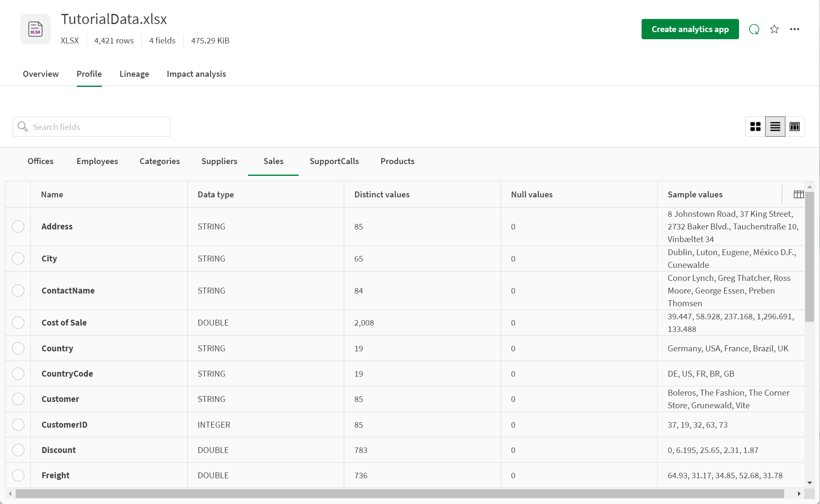Click the table view icon

(x=794, y=127)
